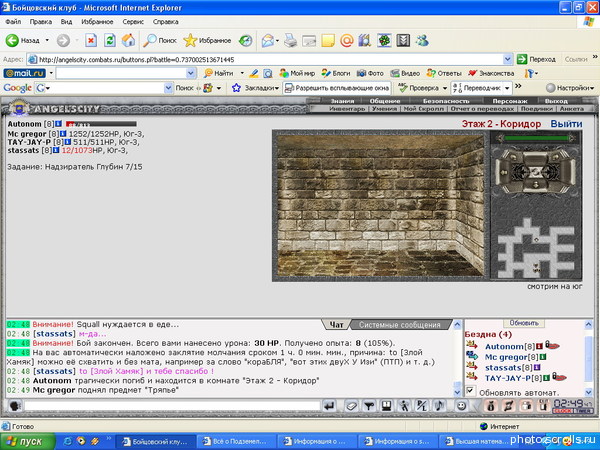Click the eraser icon to clear chat

tap(351, 406)
